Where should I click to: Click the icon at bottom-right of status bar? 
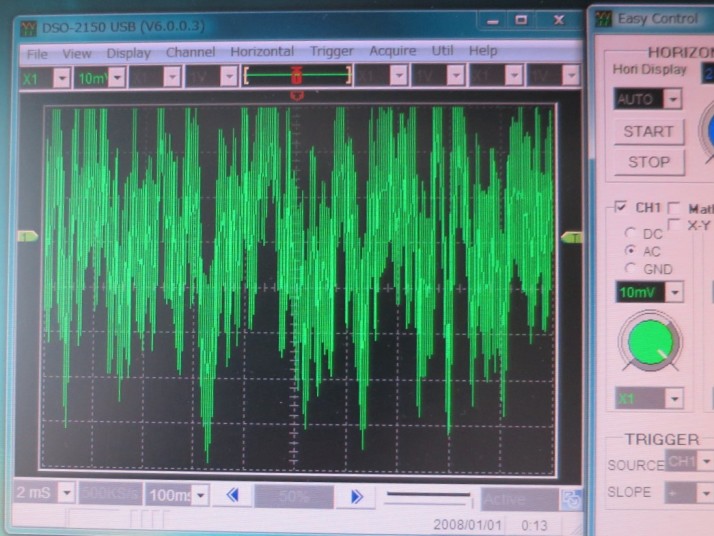pos(571,499)
